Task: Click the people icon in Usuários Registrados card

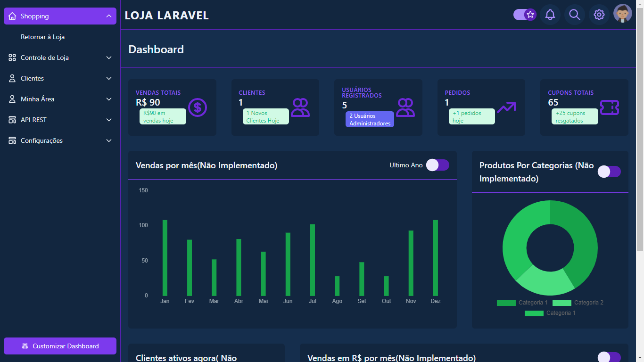Action: tap(405, 108)
